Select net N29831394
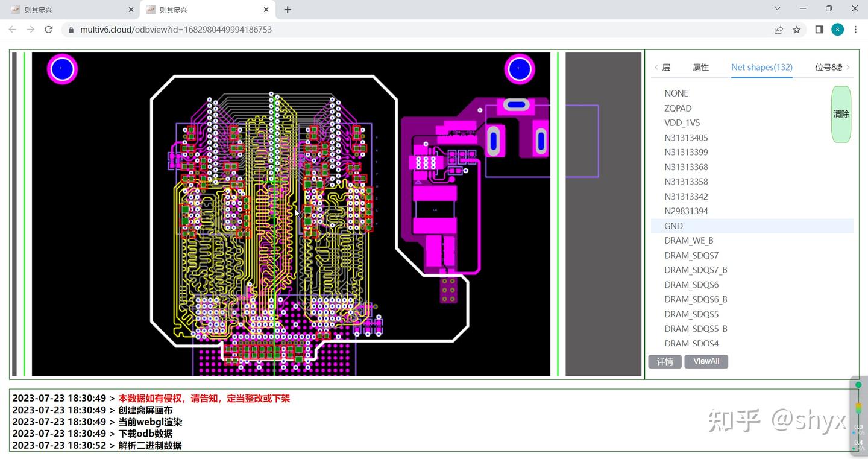 click(752, 211)
